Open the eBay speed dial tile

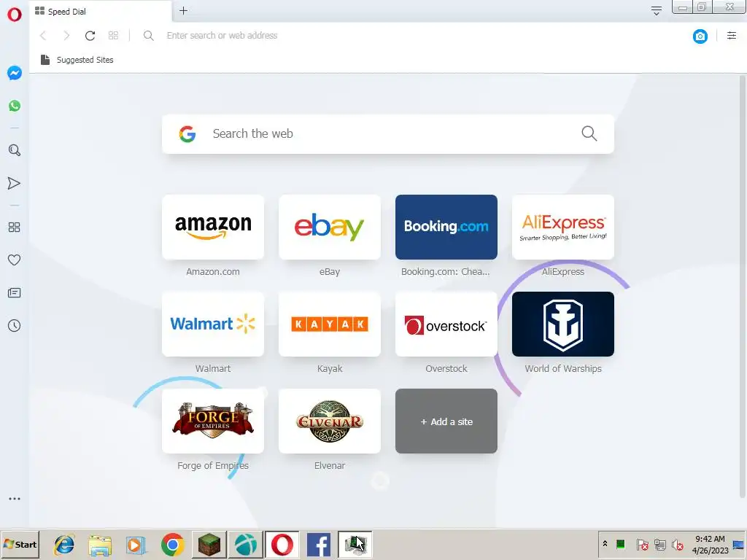(330, 227)
